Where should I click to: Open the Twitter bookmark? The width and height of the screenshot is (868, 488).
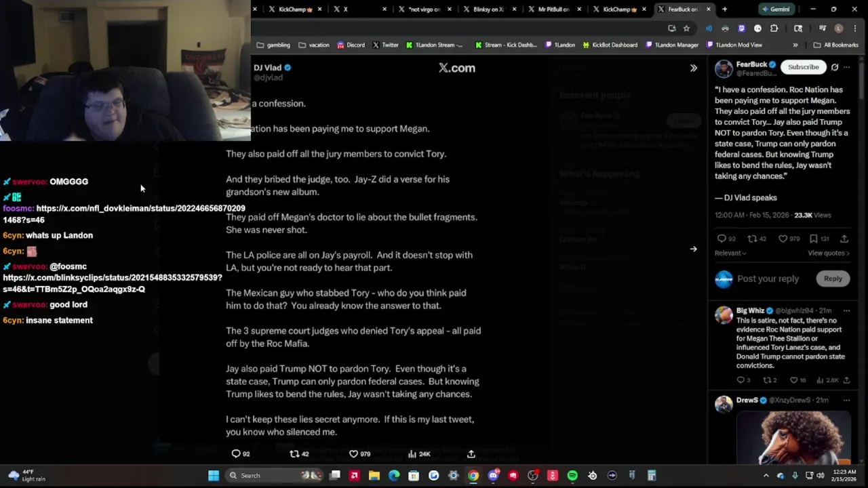click(x=385, y=45)
